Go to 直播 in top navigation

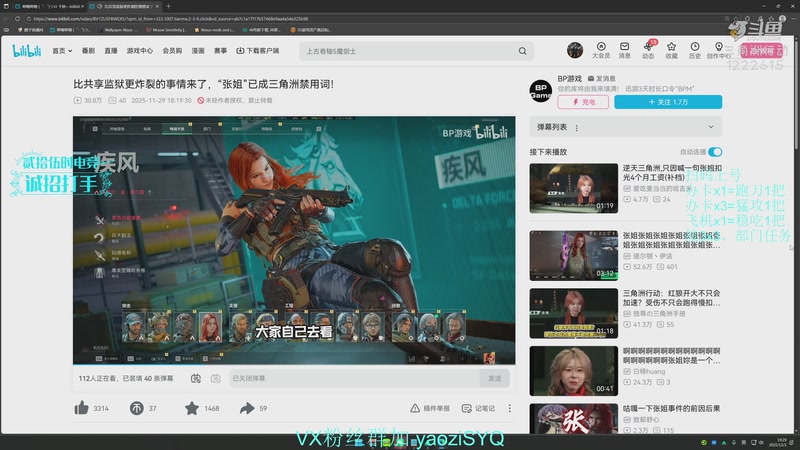click(111, 51)
